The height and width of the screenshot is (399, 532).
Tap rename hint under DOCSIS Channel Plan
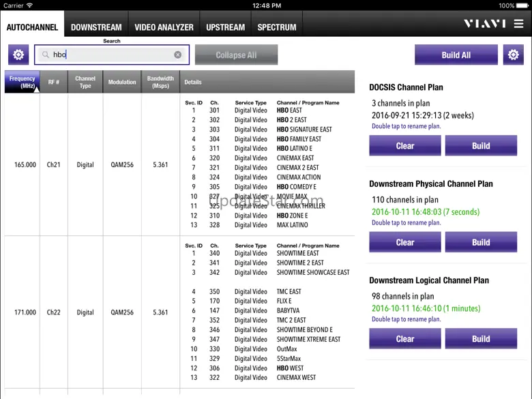[406, 126]
